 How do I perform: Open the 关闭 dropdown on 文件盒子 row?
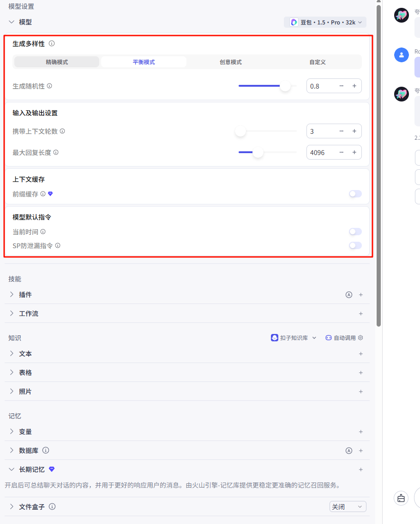point(348,506)
